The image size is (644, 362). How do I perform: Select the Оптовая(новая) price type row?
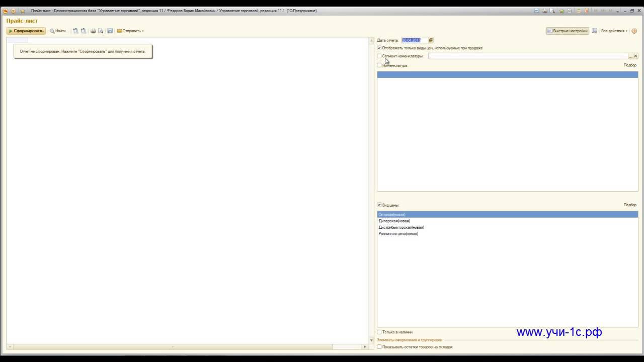point(508,215)
